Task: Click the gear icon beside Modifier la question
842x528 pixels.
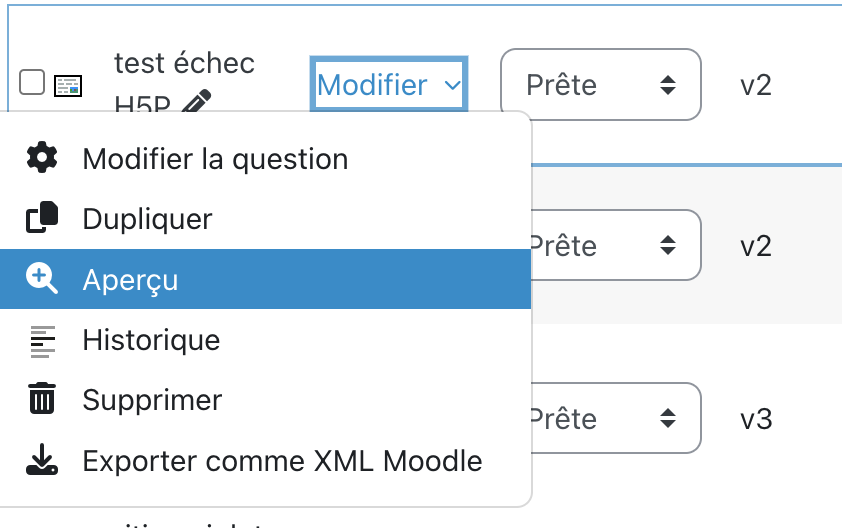Action: [x=42, y=158]
